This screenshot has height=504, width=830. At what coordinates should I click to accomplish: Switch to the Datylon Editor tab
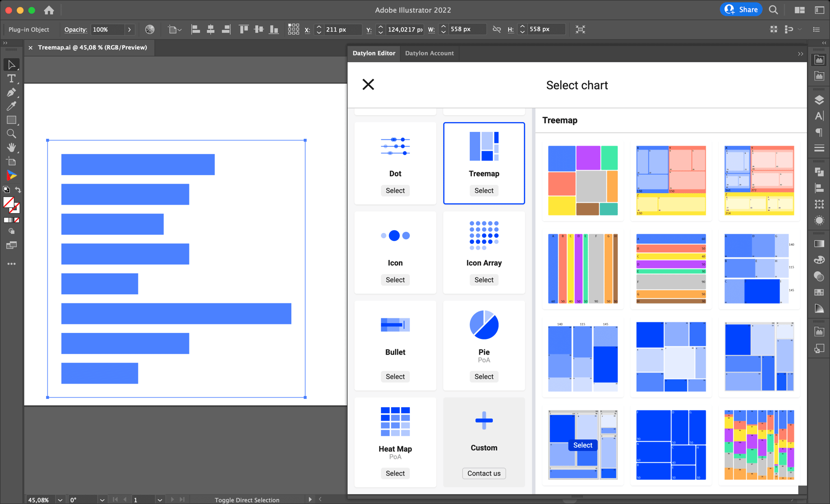click(x=374, y=53)
